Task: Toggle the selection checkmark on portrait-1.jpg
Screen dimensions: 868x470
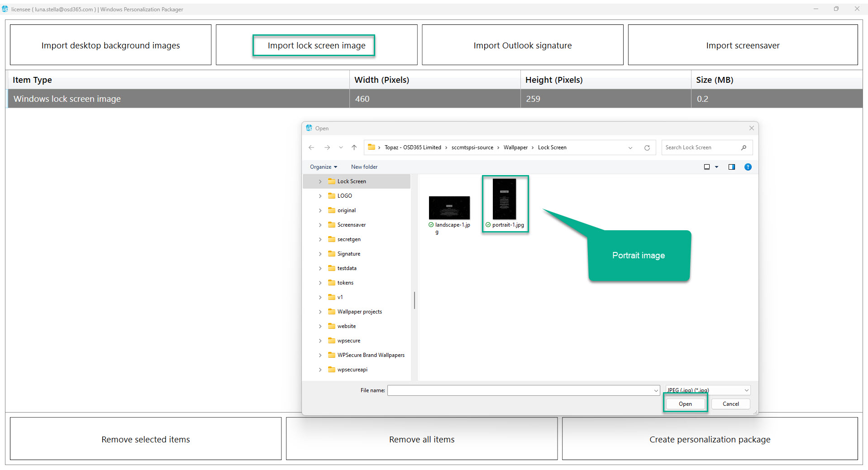Action: tap(488, 224)
